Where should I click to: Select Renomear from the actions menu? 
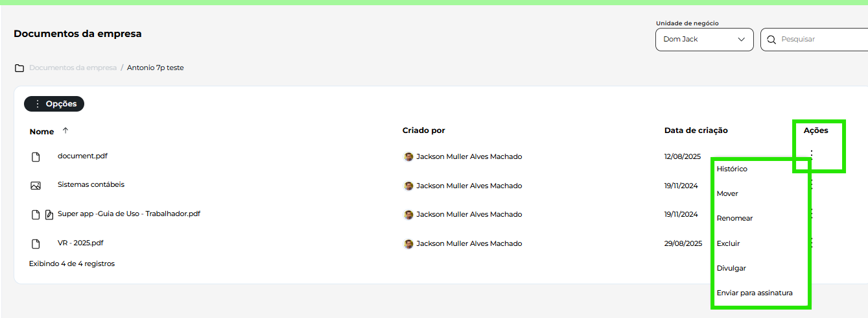[734, 218]
